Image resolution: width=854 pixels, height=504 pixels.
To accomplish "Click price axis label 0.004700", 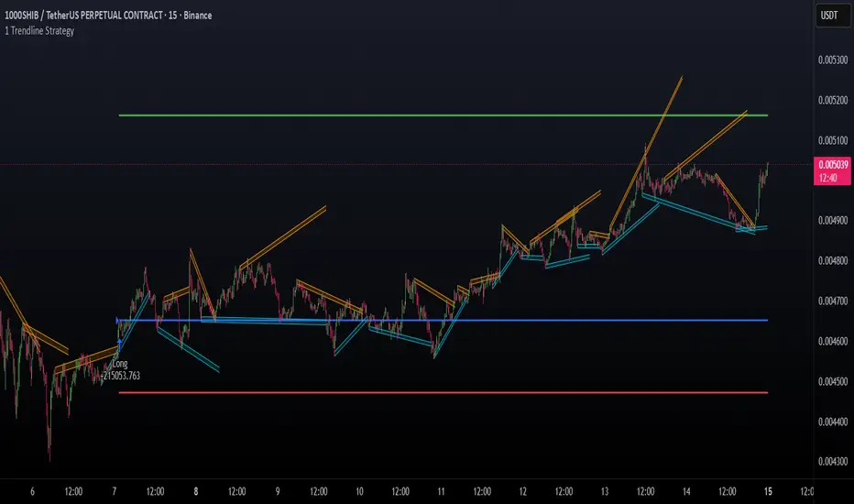I will click(833, 301).
